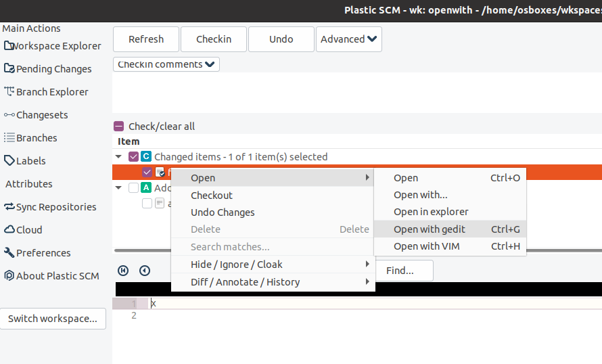The width and height of the screenshot is (602, 364).
Task: Click the Preferences wrench icon
Action: (9, 252)
